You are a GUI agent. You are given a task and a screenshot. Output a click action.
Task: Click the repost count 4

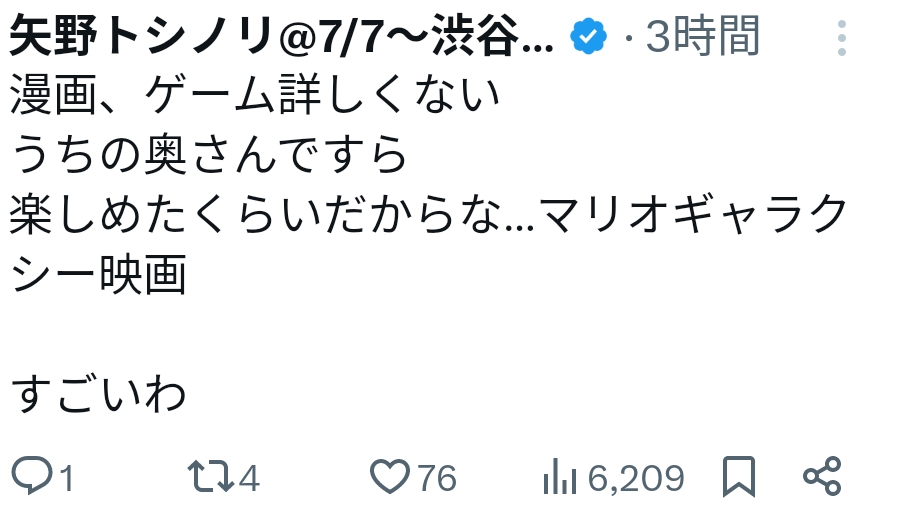point(249,479)
